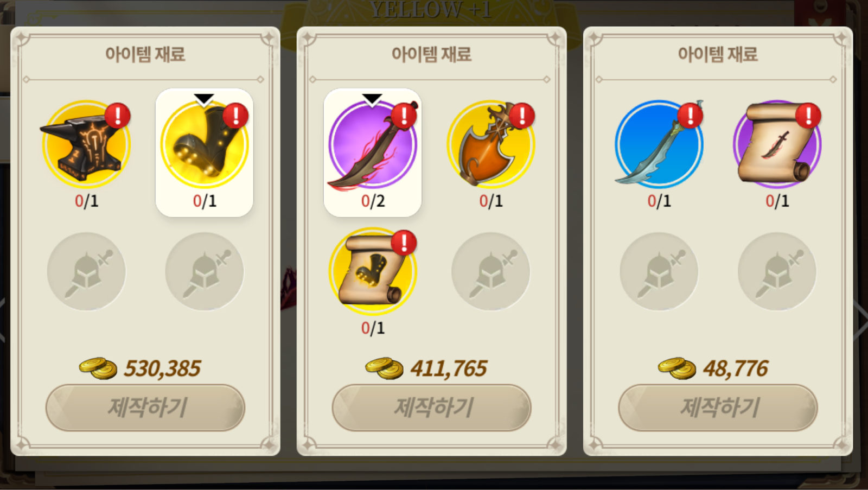Screen dimensions: 868x490
Task: Tap the orange axe material icon
Action: pyautogui.click(x=491, y=145)
